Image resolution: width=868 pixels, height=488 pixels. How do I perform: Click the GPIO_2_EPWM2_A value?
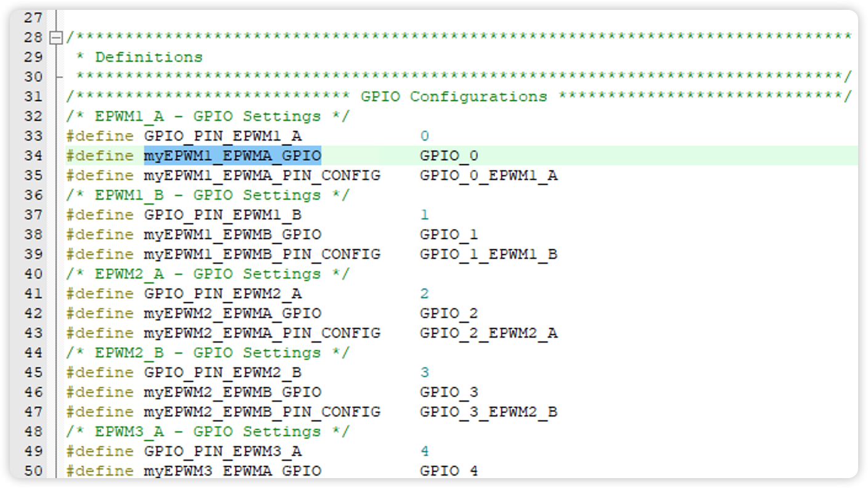pyautogui.click(x=488, y=333)
